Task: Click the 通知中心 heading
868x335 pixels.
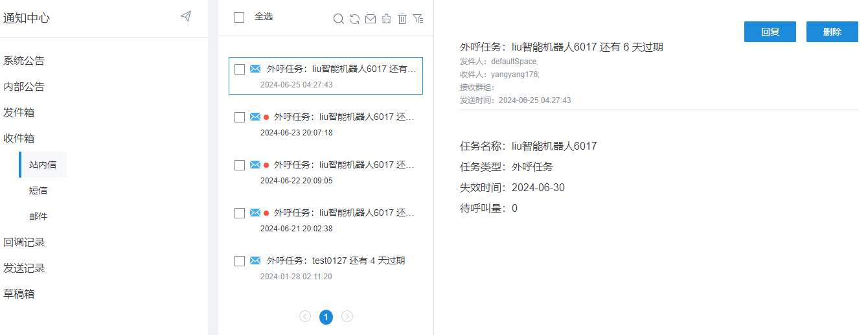Action: click(x=27, y=18)
